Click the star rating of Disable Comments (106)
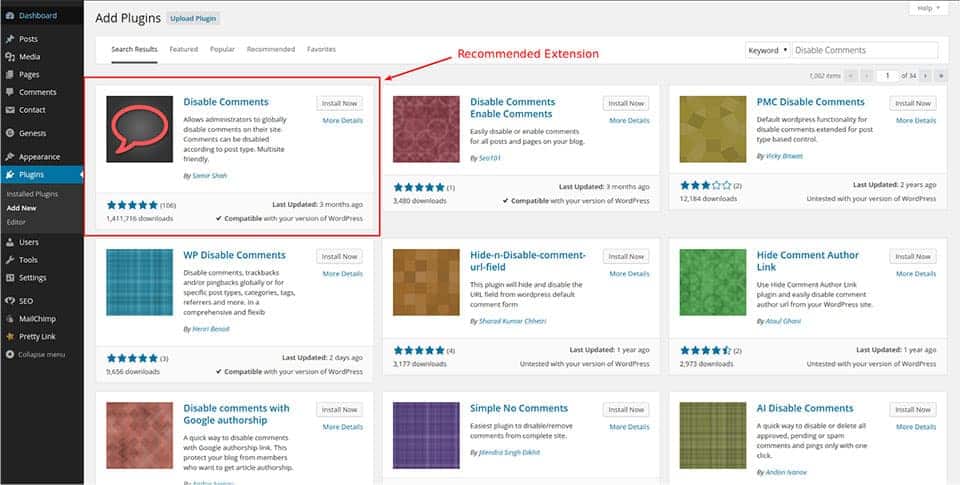Image resolution: width=960 pixels, height=485 pixels. (x=132, y=205)
